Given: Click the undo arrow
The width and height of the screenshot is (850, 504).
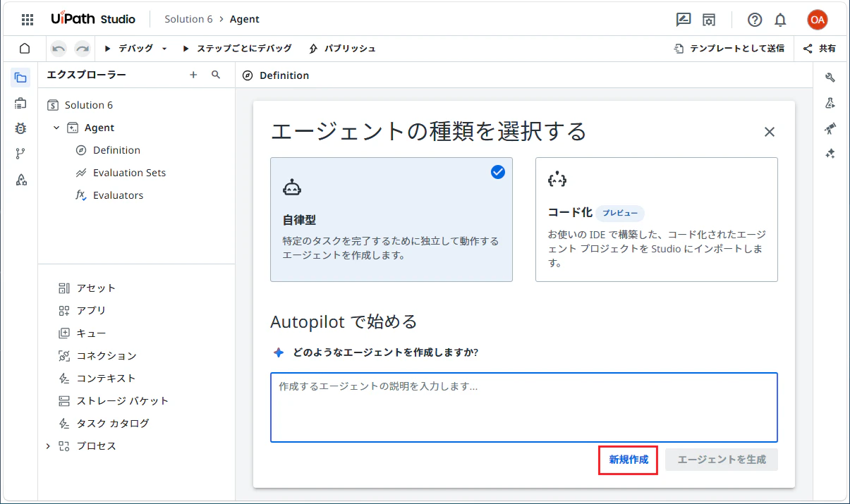Looking at the screenshot, I should [x=59, y=49].
